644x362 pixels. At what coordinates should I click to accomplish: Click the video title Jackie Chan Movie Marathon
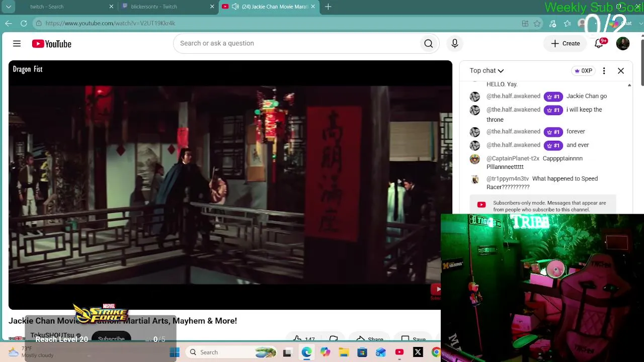123,321
